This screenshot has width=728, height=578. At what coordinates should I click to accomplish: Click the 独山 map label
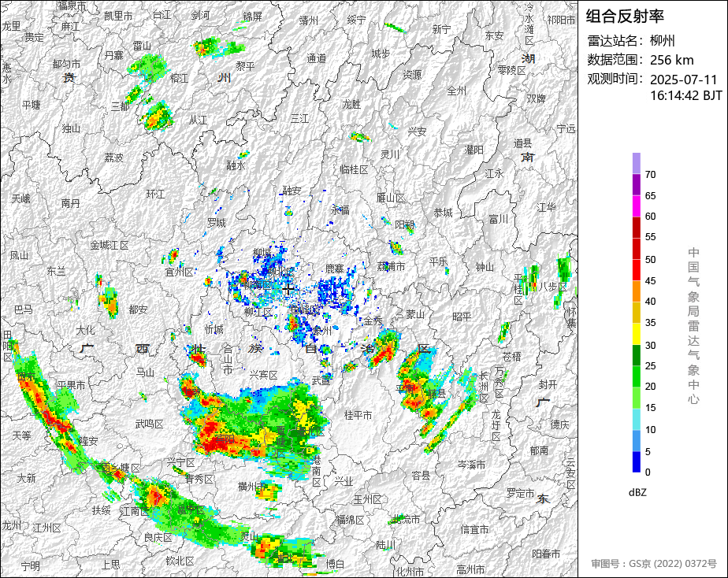pyautogui.click(x=71, y=128)
